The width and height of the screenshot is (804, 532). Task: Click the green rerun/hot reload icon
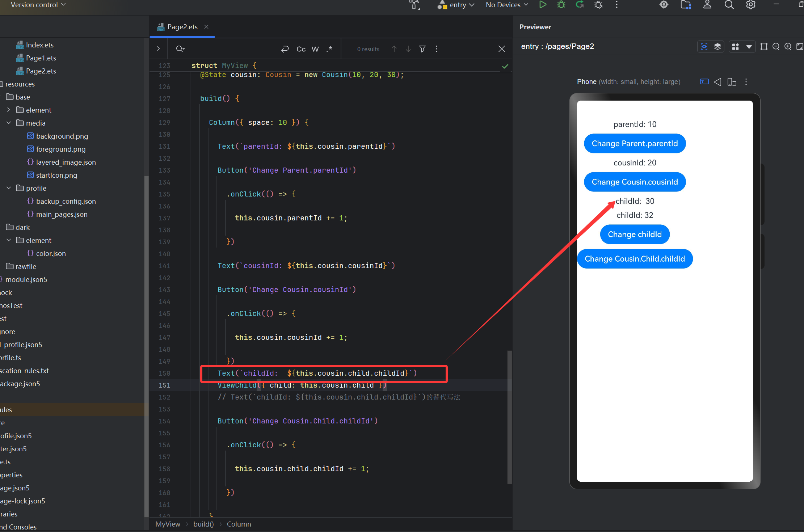coord(580,5)
